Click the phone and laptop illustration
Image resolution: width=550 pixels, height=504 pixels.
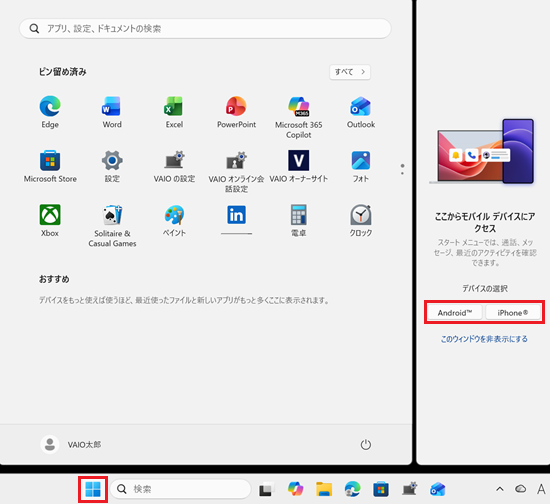tap(482, 152)
